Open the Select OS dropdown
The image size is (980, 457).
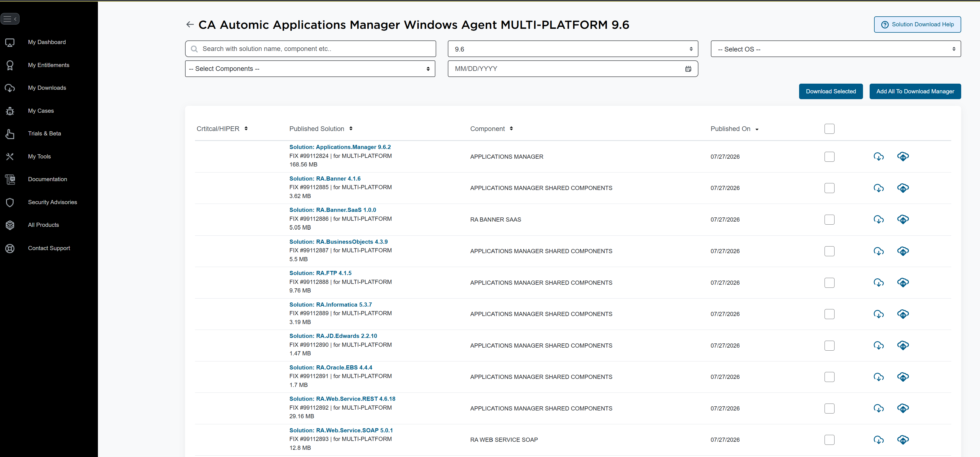pos(835,49)
